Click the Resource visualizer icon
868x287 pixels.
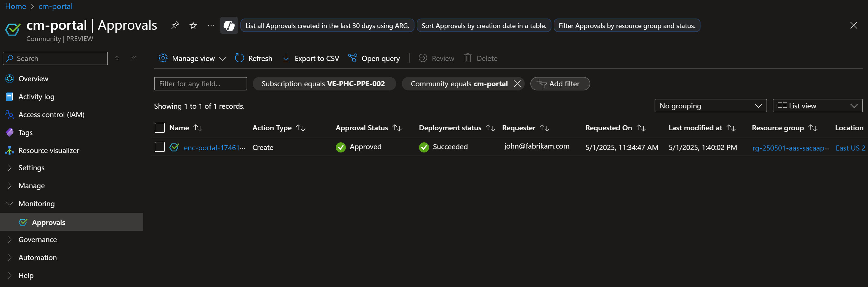click(x=10, y=151)
